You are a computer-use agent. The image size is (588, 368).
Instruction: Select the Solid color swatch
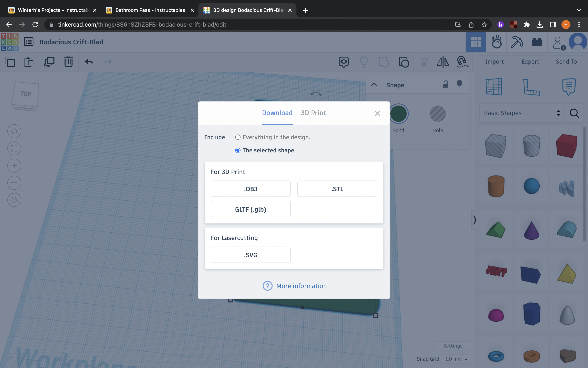point(399,114)
